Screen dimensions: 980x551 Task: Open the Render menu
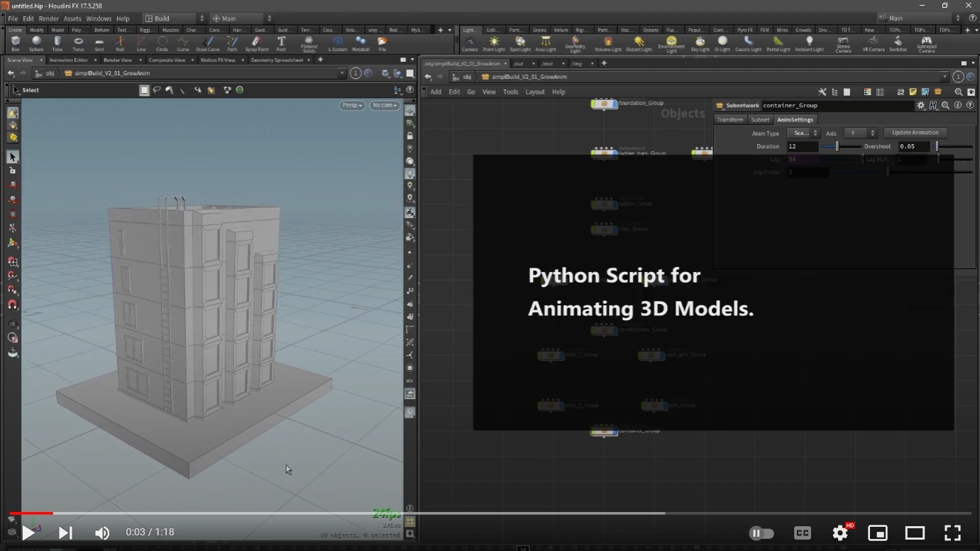click(48, 18)
